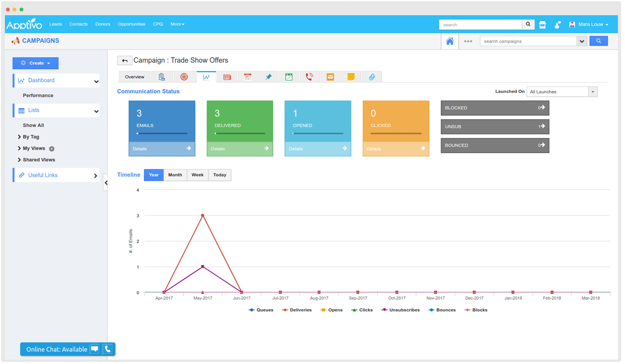Select the yellow sticky notes tab icon
The height and width of the screenshot is (364, 625).
(x=351, y=77)
